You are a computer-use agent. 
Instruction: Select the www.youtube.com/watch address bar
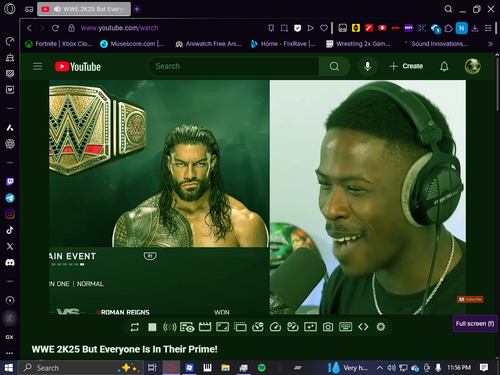tap(119, 28)
